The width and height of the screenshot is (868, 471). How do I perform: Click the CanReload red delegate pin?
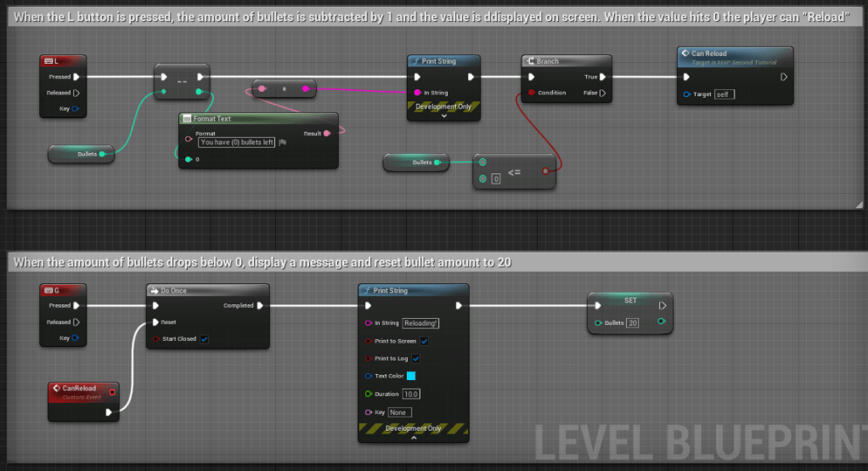tap(111, 392)
